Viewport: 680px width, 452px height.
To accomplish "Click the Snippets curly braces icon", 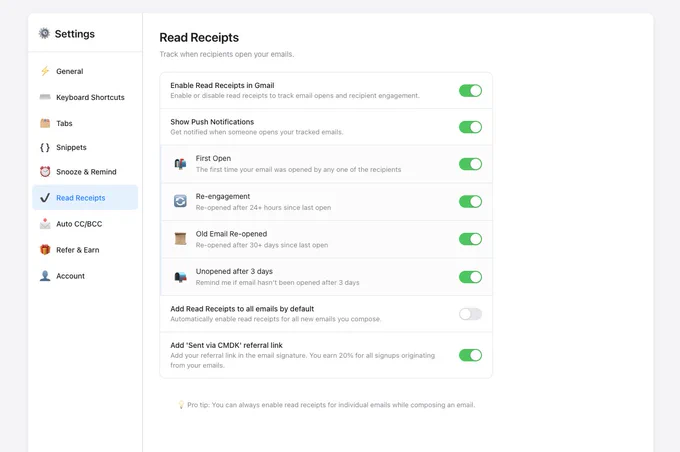I will (x=45, y=147).
